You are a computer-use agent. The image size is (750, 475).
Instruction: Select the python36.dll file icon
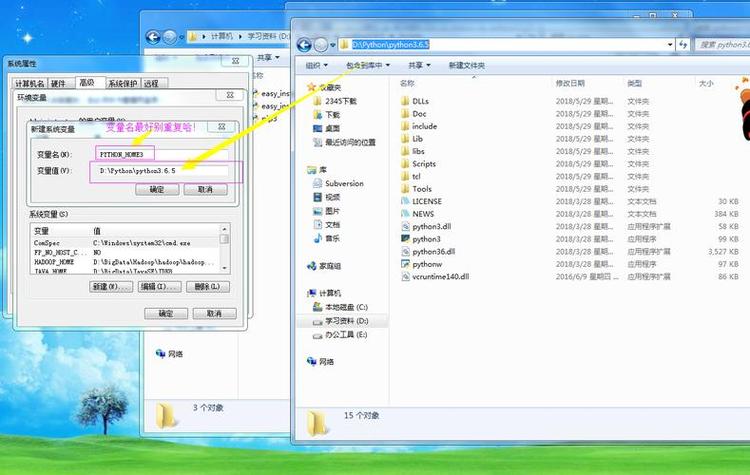tap(405, 251)
